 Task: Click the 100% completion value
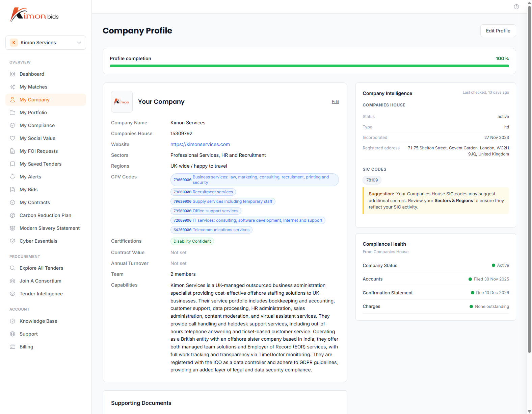point(502,58)
